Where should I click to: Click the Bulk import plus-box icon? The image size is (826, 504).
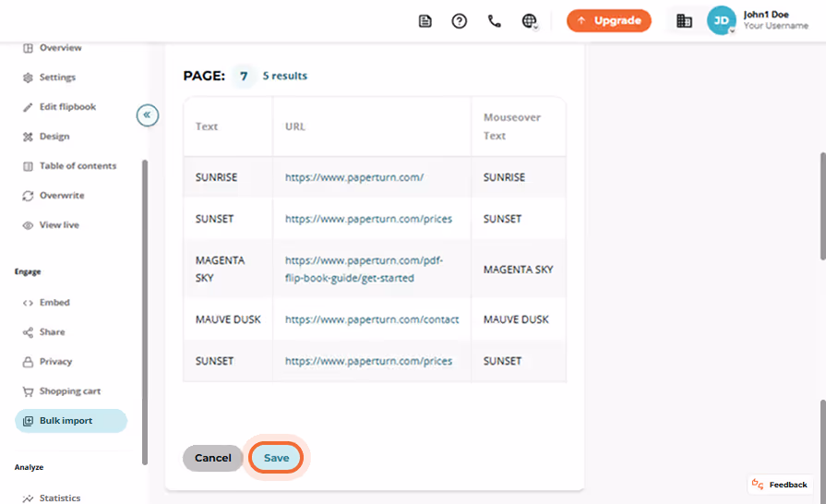click(28, 421)
